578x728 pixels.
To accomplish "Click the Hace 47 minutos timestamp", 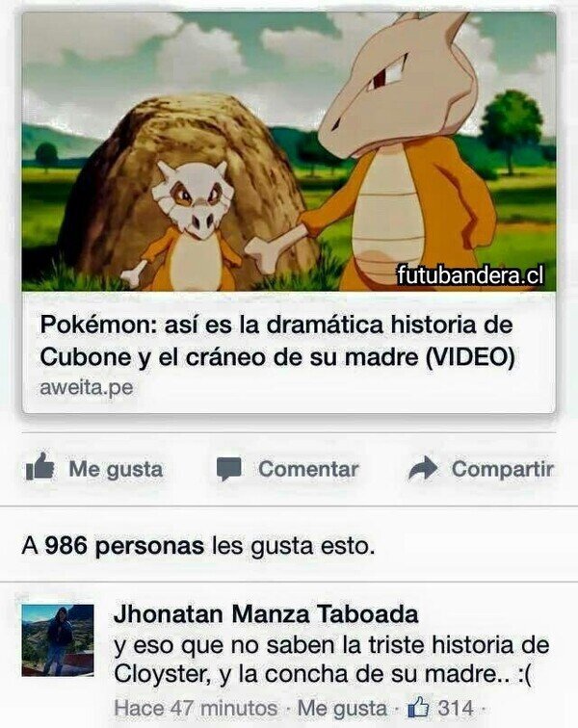I will click(196, 709).
